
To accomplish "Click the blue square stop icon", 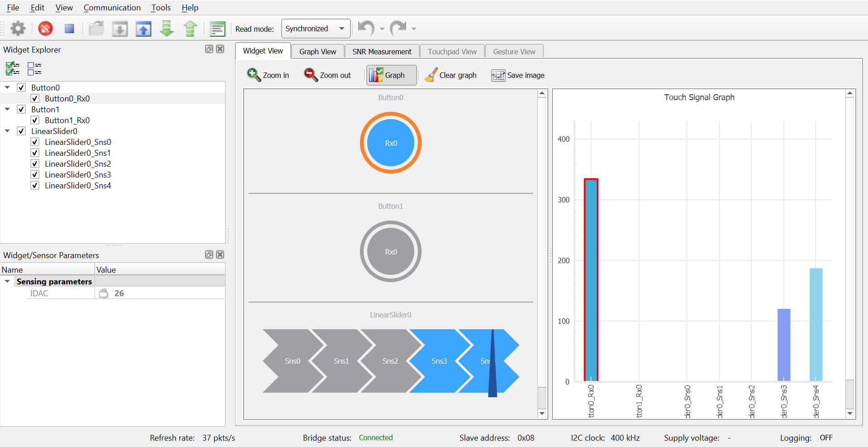I will pos(69,29).
